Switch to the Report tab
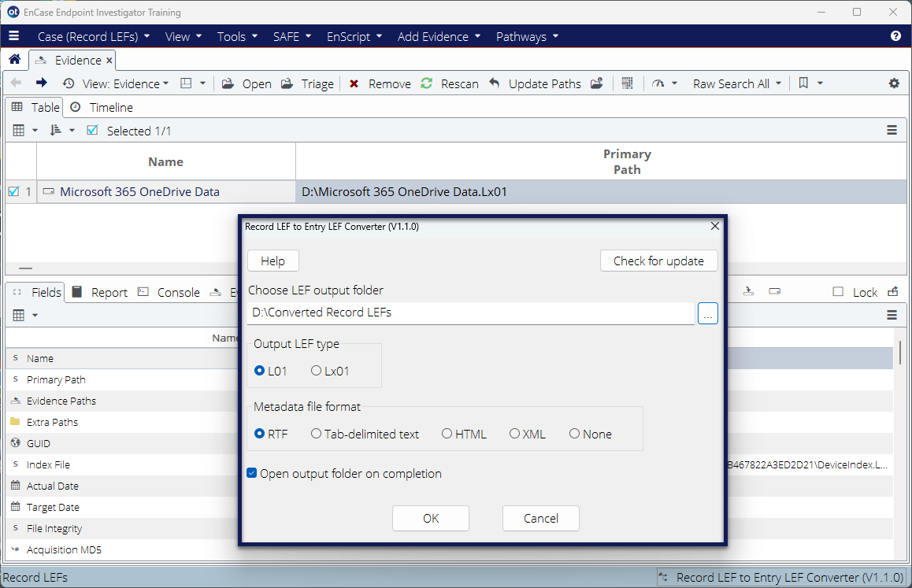 (99, 292)
